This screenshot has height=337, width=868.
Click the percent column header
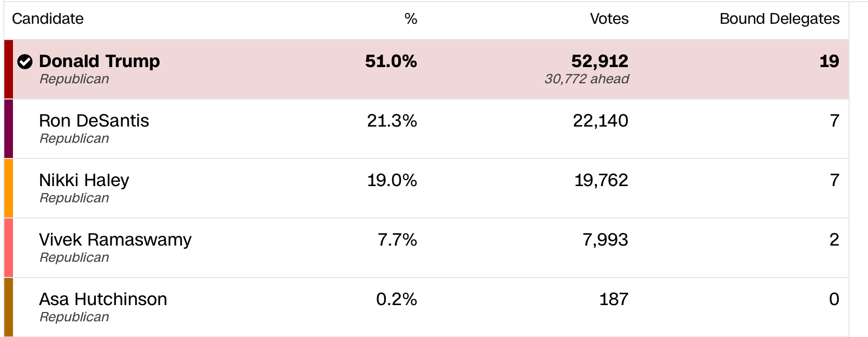[411, 19]
